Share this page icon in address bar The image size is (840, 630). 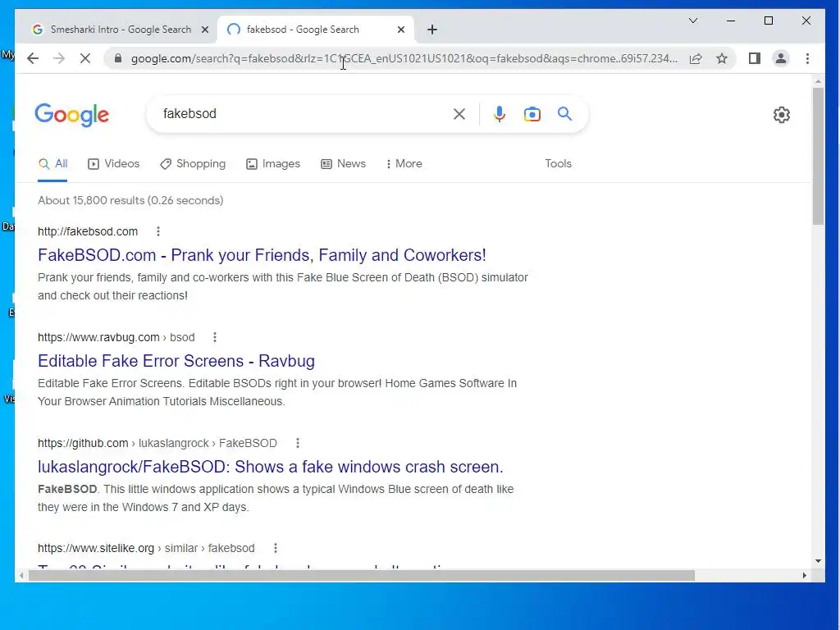tap(696, 58)
